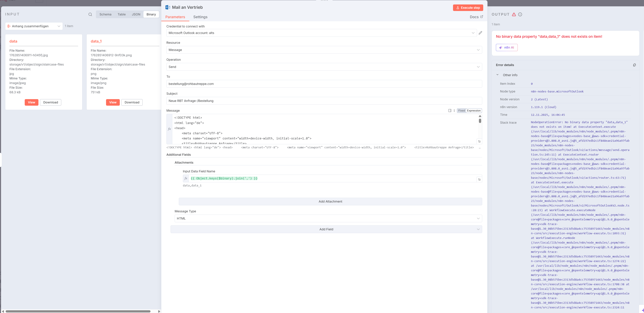Viewport: 644px width, 313px height.
Task: Copy error details with the copy icon
Action: tap(634, 65)
